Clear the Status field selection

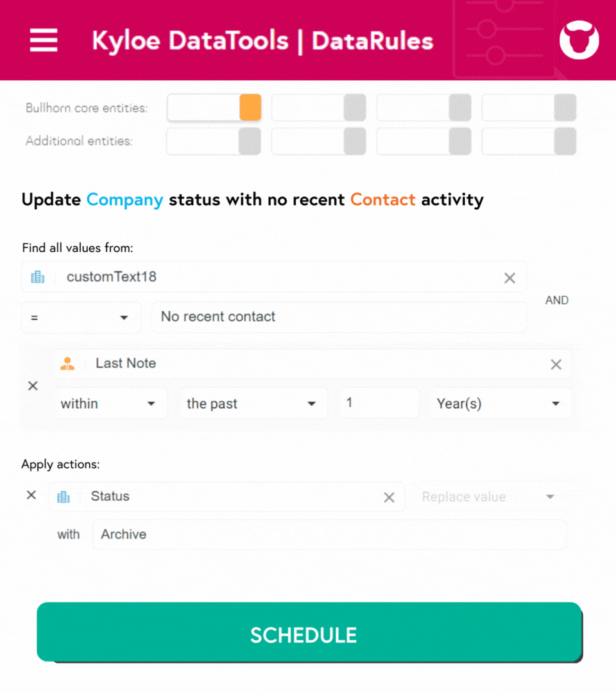[x=389, y=498]
